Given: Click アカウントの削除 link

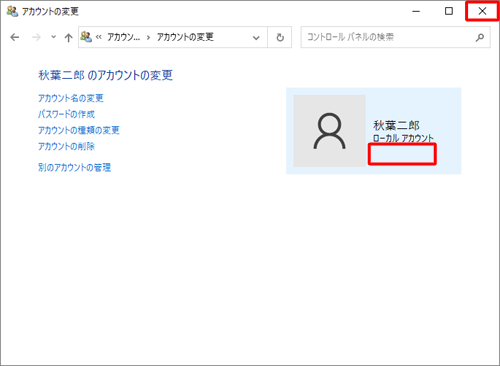Looking at the screenshot, I should 66,146.
